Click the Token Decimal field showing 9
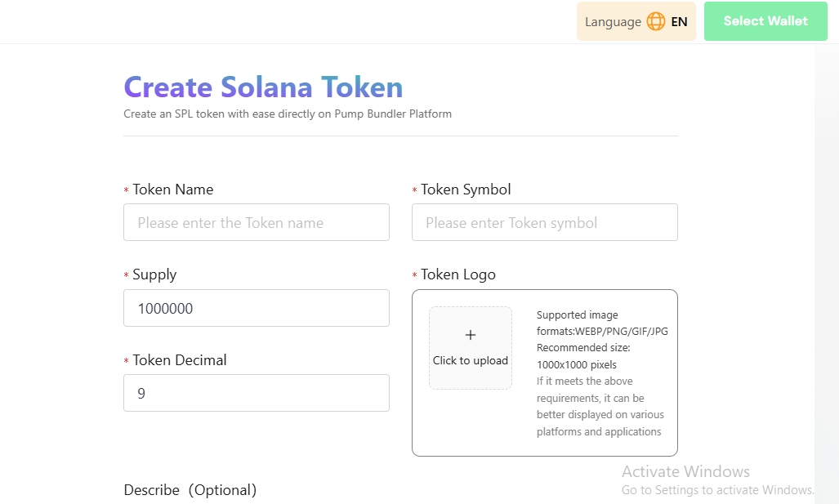 pos(256,394)
